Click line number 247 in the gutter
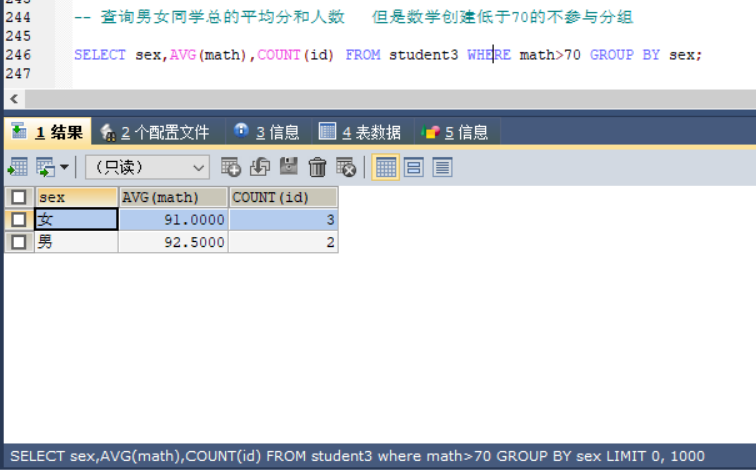 pyautogui.click(x=18, y=73)
